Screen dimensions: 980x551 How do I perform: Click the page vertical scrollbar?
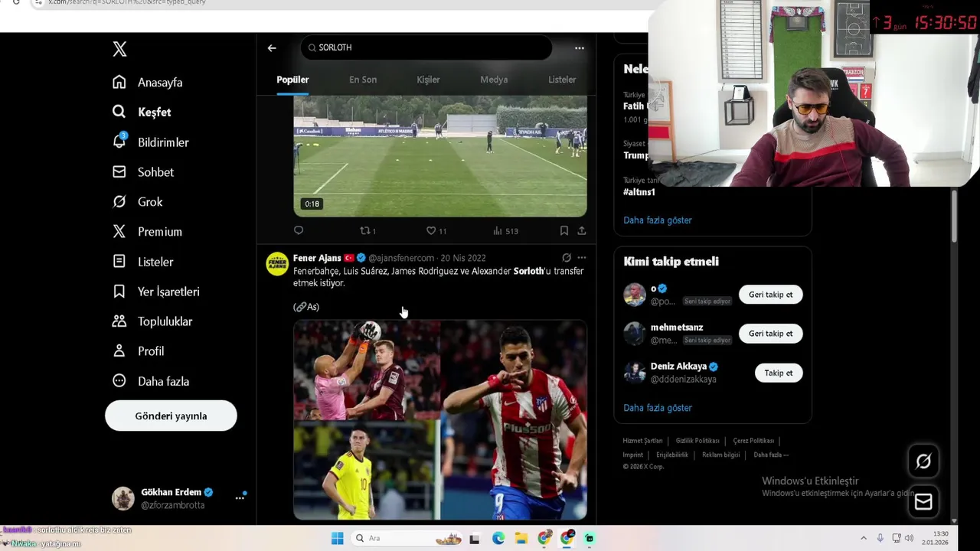click(954, 217)
